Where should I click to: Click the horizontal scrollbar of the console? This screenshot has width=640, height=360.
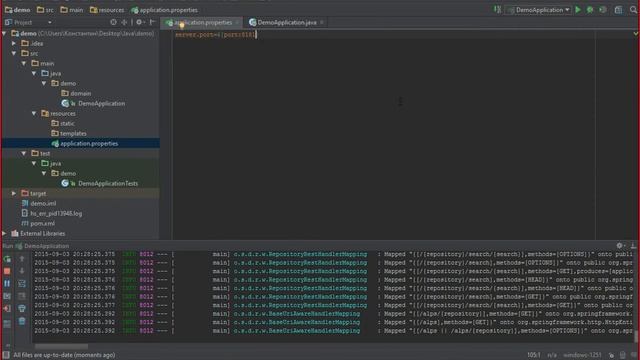click(61, 347)
